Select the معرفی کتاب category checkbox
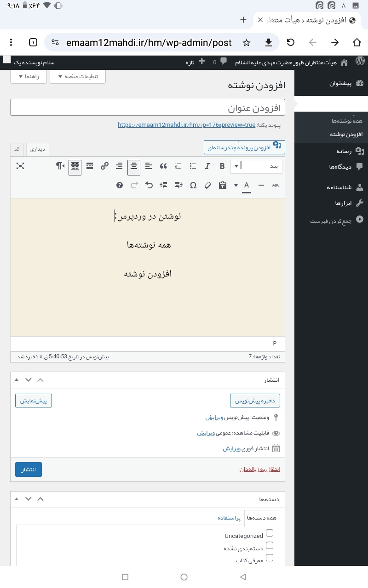The width and height of the screenshot is (368, 588). point(270,558)
